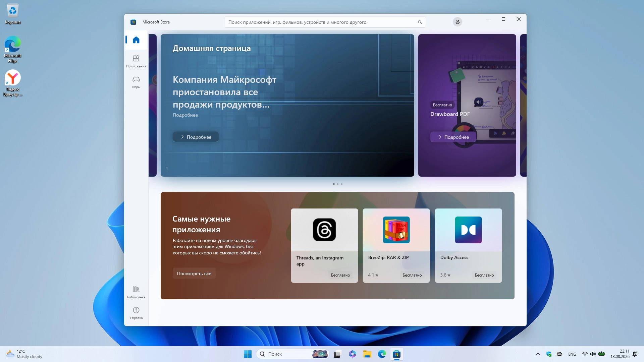Click the BreeZip: RAR & ZIP title
Screen dimensions: 644x362
[388, 257]
